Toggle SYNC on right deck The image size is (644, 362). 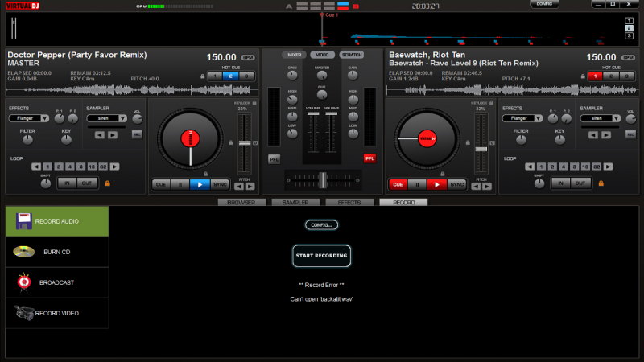click(x=456, y=184)
